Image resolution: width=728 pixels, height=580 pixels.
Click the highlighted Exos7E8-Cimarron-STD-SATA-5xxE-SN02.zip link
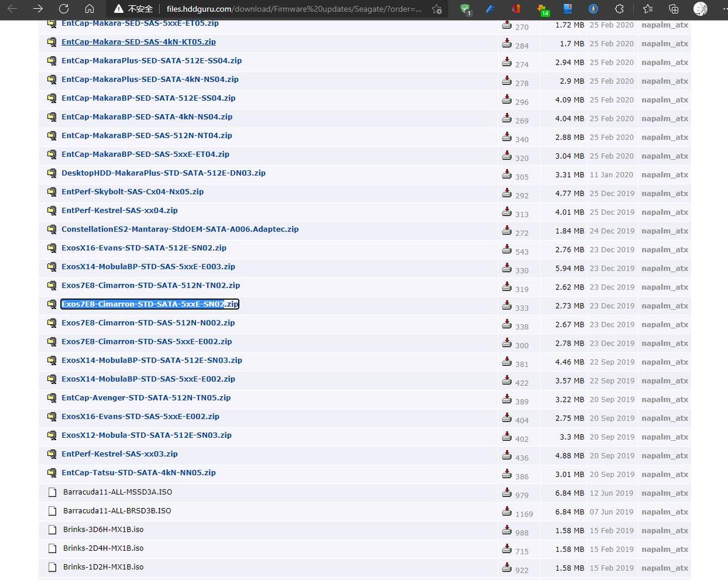coord(150,304)
